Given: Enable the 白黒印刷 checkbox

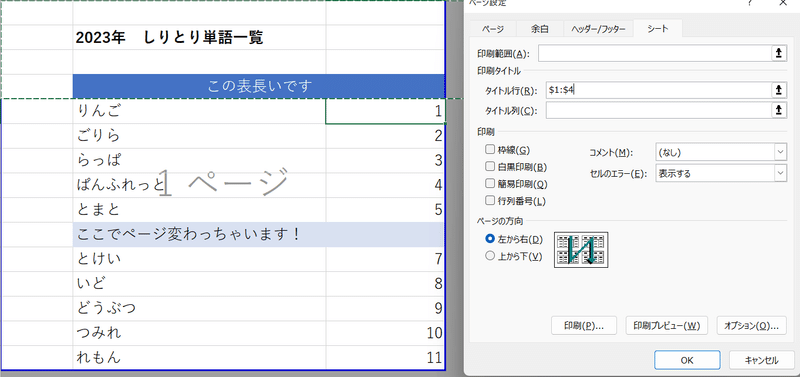Looking at the screenshot, I should tap(490, 167).
